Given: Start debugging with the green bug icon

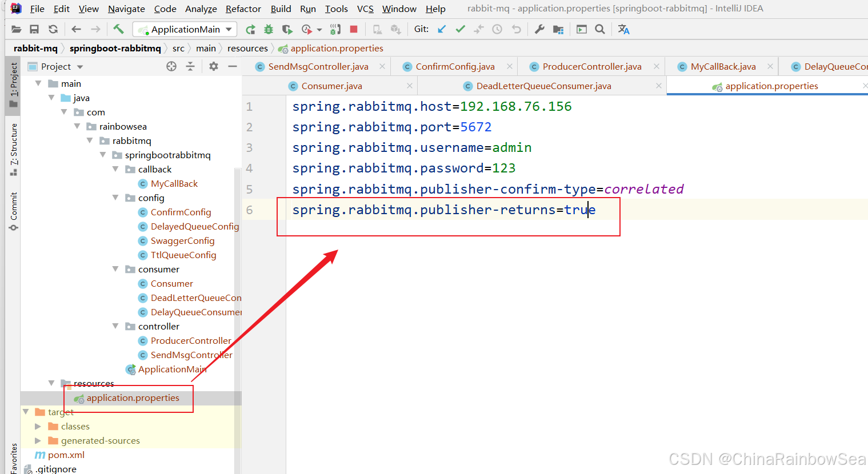Looking at the screenshot, I should tap(269, 29).
